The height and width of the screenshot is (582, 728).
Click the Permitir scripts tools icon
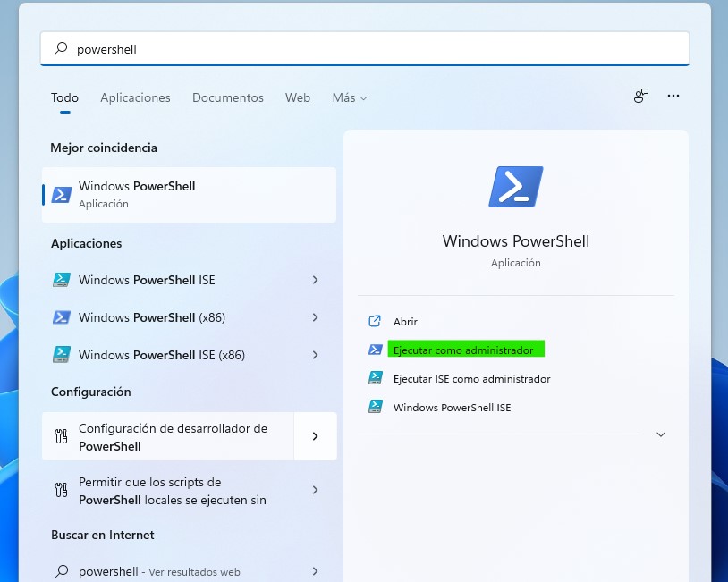(x=62, y=490)
